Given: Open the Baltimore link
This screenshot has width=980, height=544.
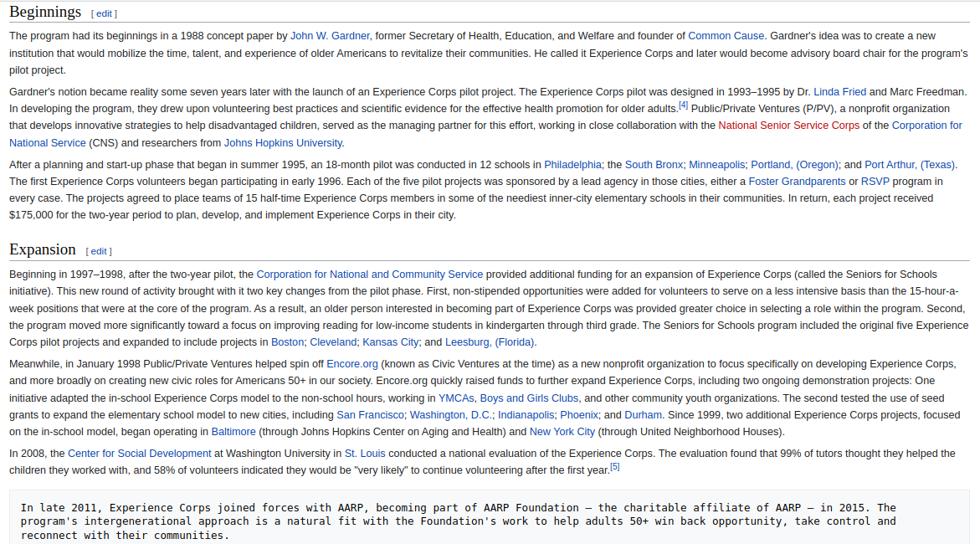Looking at the screenshot, I should [233, 432].
